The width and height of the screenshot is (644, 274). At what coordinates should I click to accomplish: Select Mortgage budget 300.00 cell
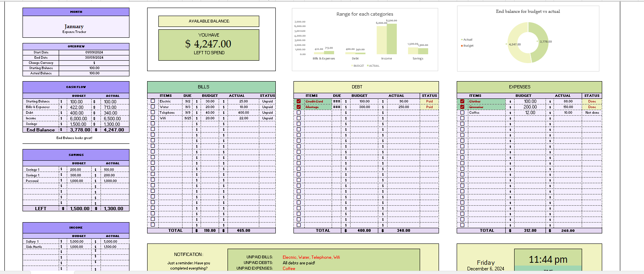[x=364, y=107]
